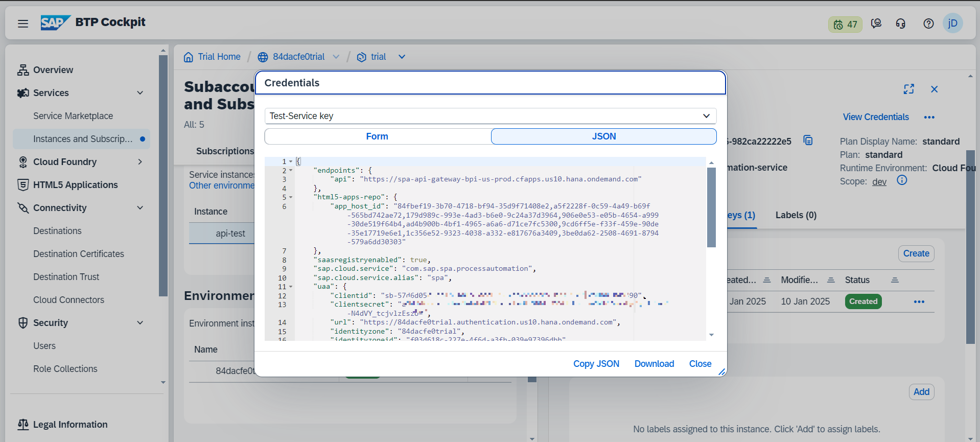Click Copy JSON button

point(596,364)
